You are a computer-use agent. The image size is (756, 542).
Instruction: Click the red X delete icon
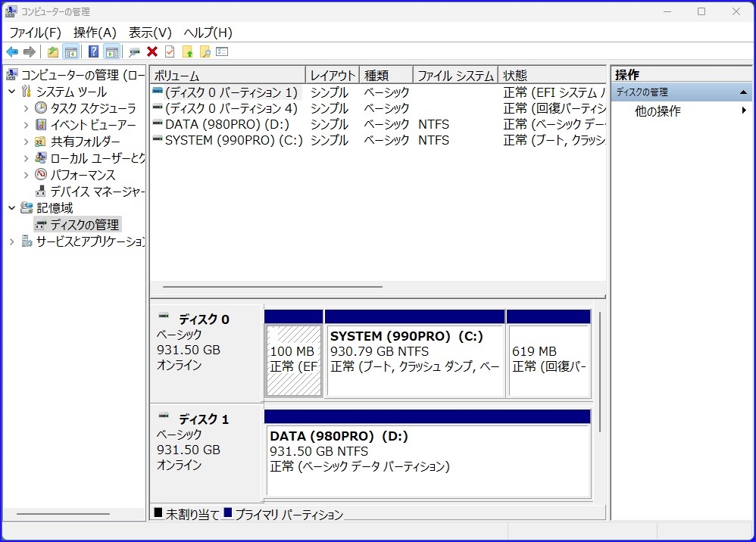click(152, 51)
